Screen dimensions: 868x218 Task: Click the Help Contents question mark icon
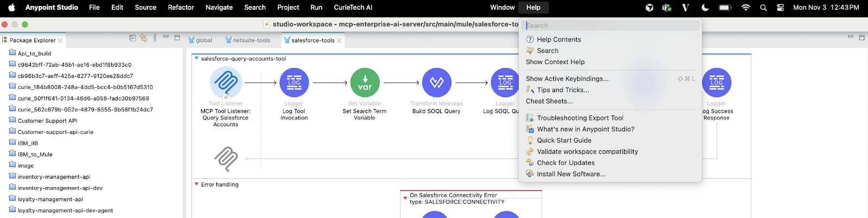click(x=530, y=40)
